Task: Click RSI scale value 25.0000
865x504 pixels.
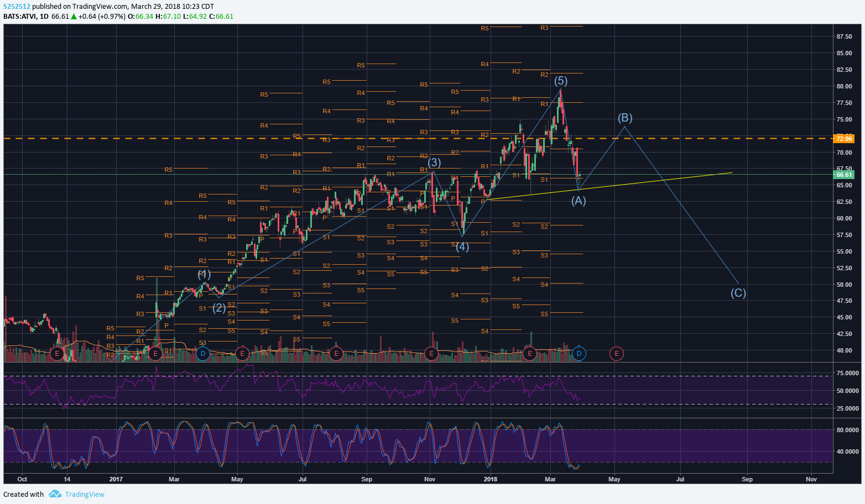Action: coord(848,408)
